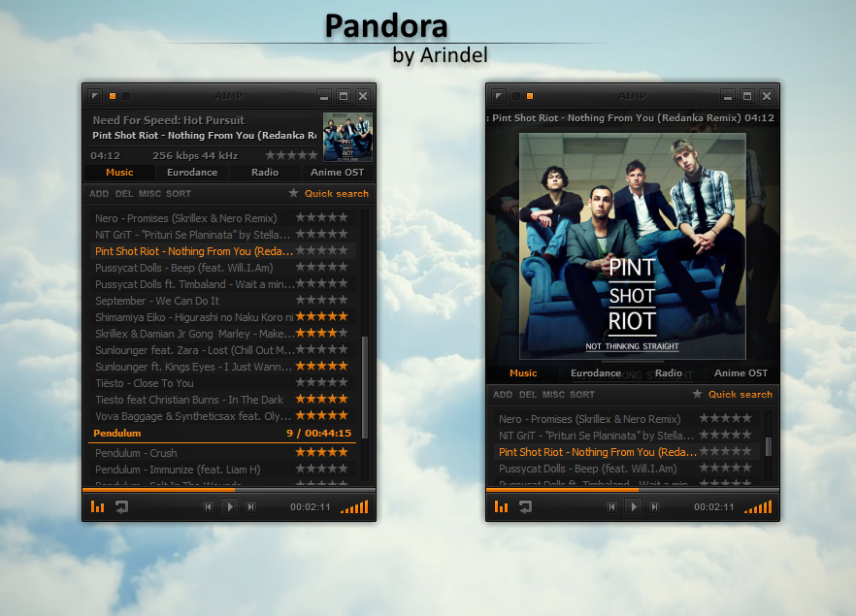The image size is (856, 616).
Task: Click small Pint Shot Riot album thumbnail
Action: [x=347, y=137]
